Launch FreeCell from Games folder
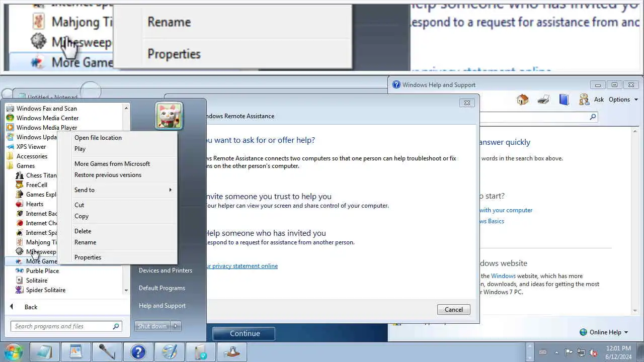 point(36,185)
